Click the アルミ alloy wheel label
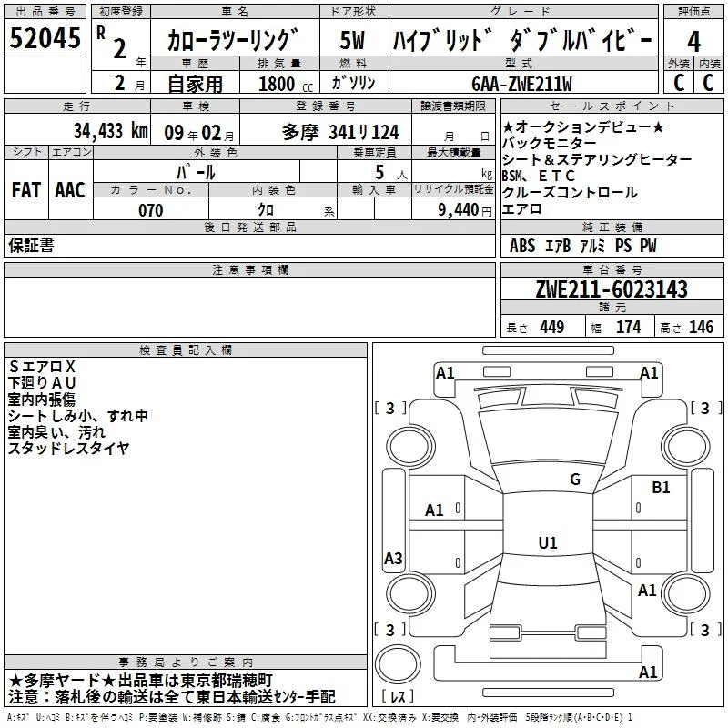Screen dimensions: 728x728 (593, 245)
